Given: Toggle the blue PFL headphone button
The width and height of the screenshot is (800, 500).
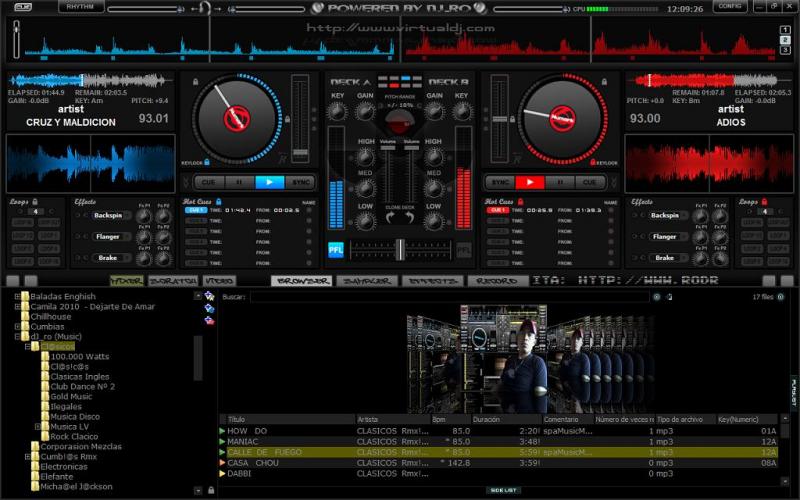Looking at the screenshot, I should coord(335,249).
